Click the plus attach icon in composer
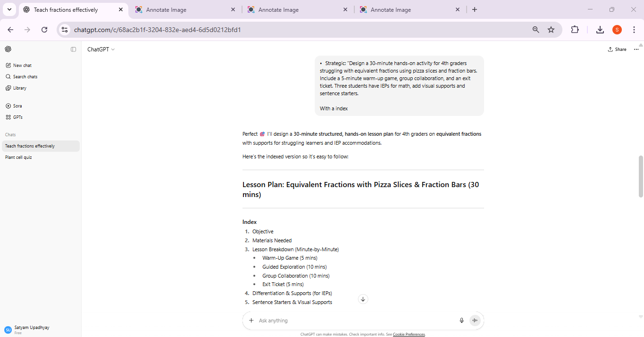The image size is (644, 337). [x=251, y=321]
